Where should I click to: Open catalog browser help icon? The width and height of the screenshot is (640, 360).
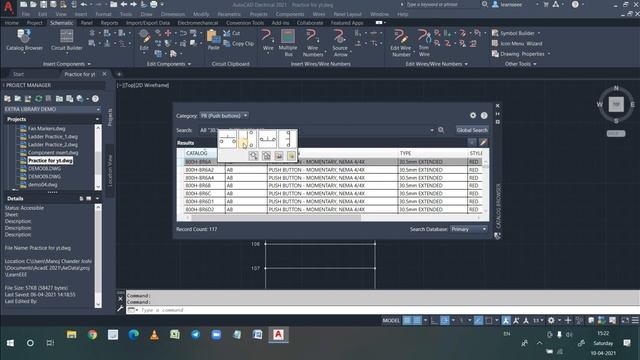(484, 116)
